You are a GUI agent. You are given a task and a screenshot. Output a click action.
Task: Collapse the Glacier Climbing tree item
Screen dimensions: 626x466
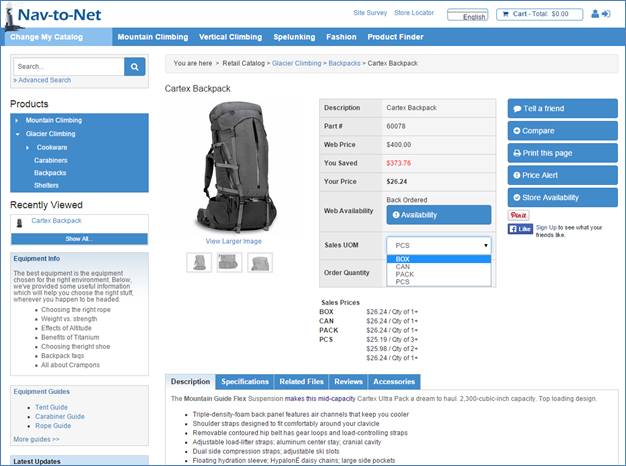pyautogui.click(x=17, y=134)
